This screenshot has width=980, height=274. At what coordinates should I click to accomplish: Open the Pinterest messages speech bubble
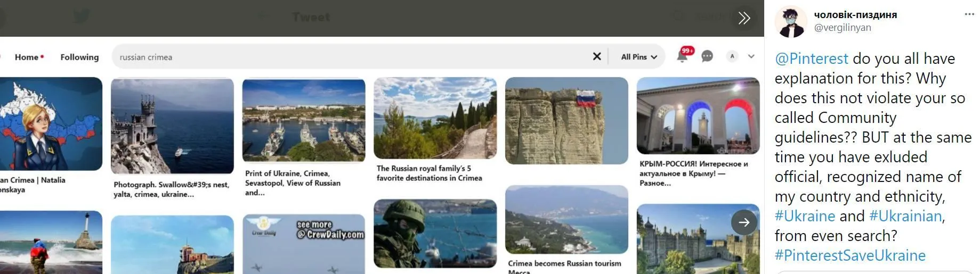[x=707, y=56]
